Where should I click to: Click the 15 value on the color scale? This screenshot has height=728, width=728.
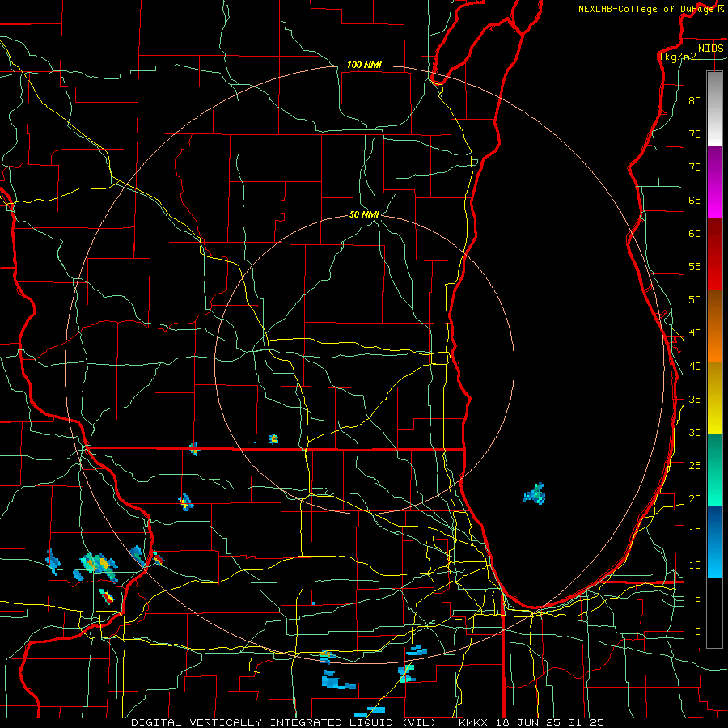[695, 532]
